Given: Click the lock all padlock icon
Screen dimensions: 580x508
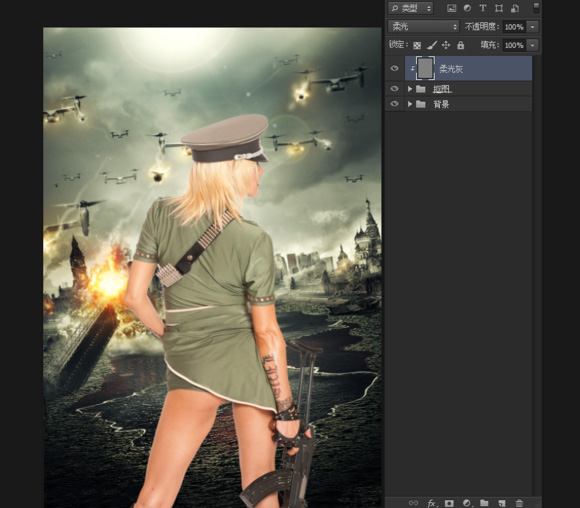Looking at the screenshot, I should pos(460,45).
